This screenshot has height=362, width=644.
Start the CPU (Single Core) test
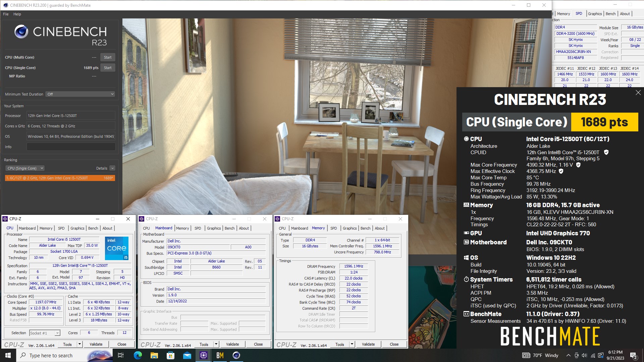coord(108,68)
